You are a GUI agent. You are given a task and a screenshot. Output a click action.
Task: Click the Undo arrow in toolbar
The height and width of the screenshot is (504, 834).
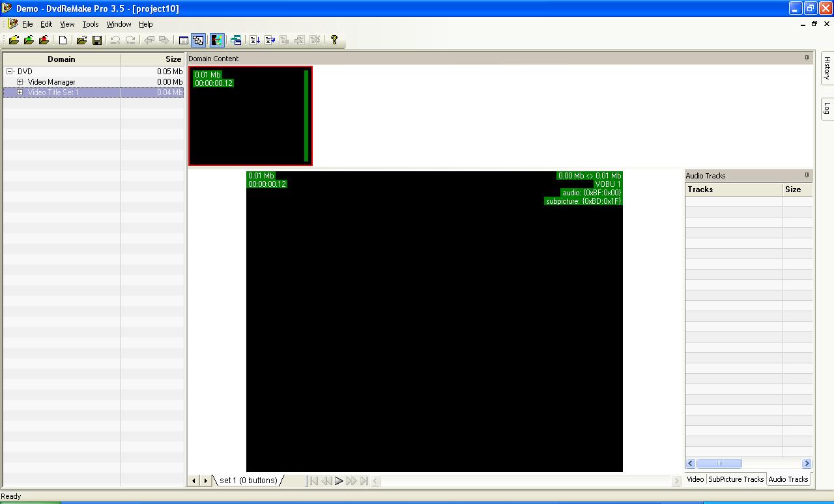coord(115,40)
